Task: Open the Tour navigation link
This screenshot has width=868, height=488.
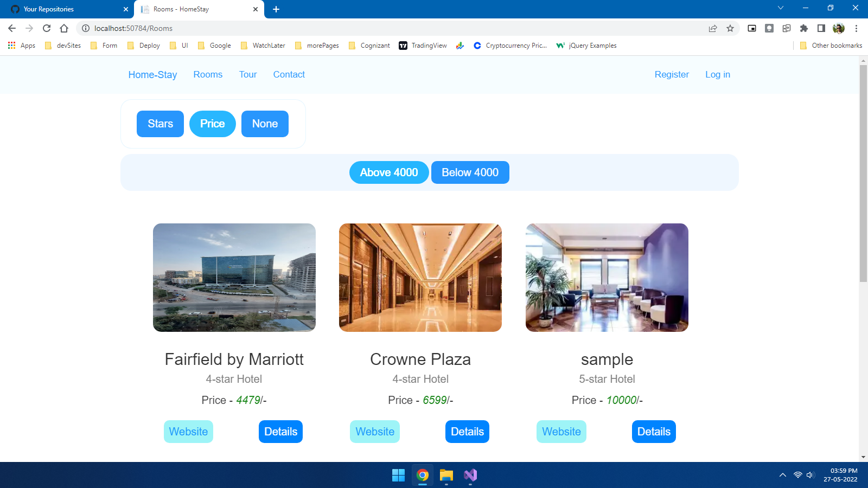Action: (x=248, y=74)
